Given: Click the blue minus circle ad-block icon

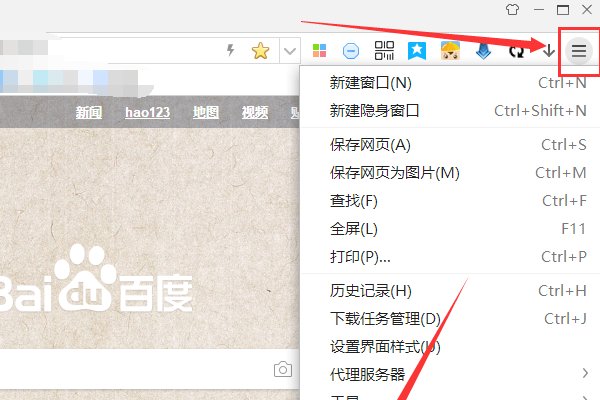Looking at the screenshot, I should [x=351, y=51].
